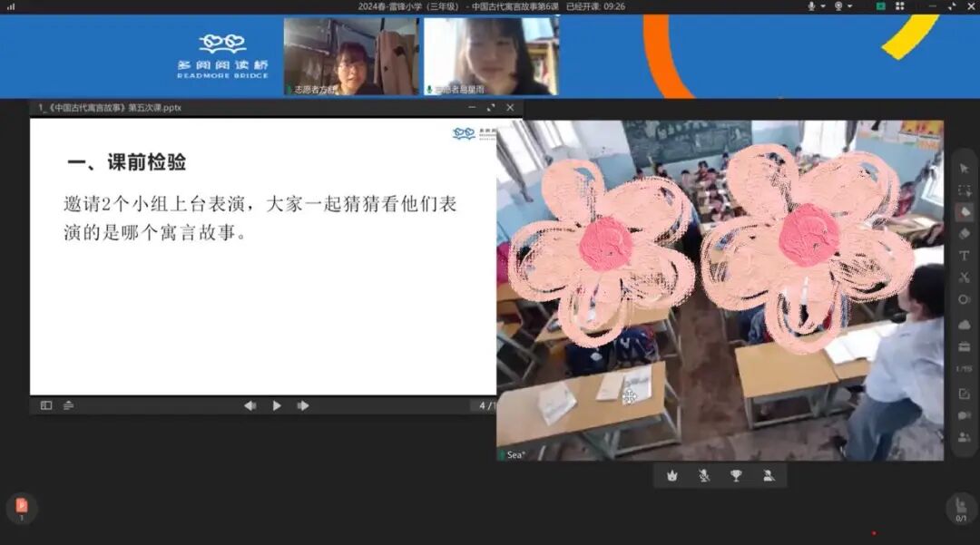Screen dimensions: 980x545
Task: Open the camera device dropdown in the title bar
Action: (x=849, y=6)
